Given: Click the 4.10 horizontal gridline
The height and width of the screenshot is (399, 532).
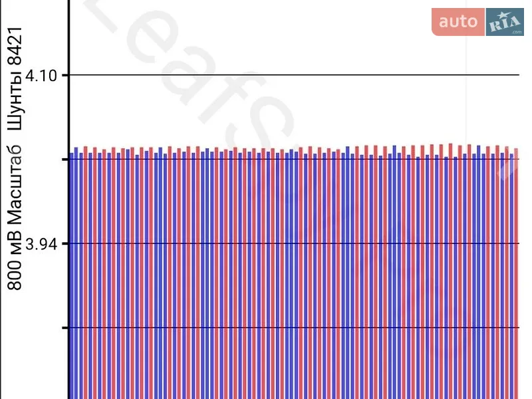Looking at the screenshot, I should click(x=294, y=74).
